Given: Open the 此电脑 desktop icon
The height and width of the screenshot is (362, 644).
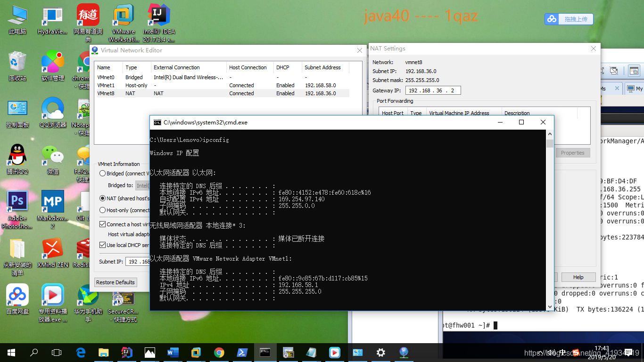Looking at the screenshot, I should coord(17,20).
